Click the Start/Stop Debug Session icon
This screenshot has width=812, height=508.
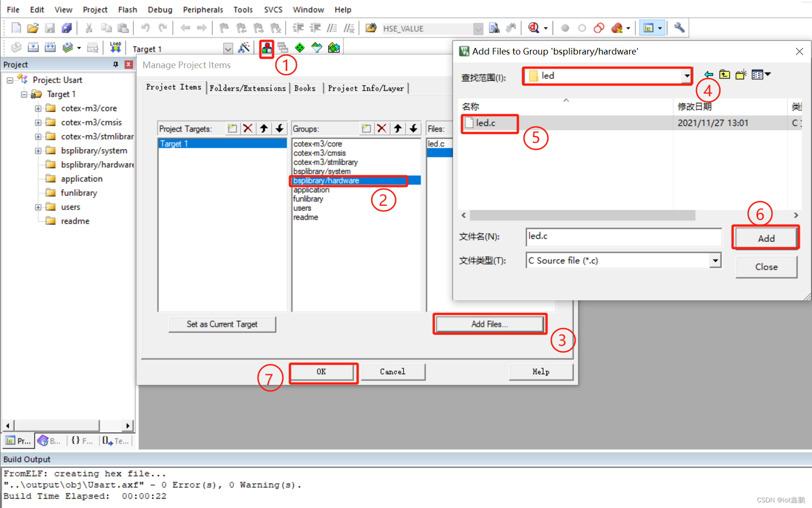click(x=533, y=28)
